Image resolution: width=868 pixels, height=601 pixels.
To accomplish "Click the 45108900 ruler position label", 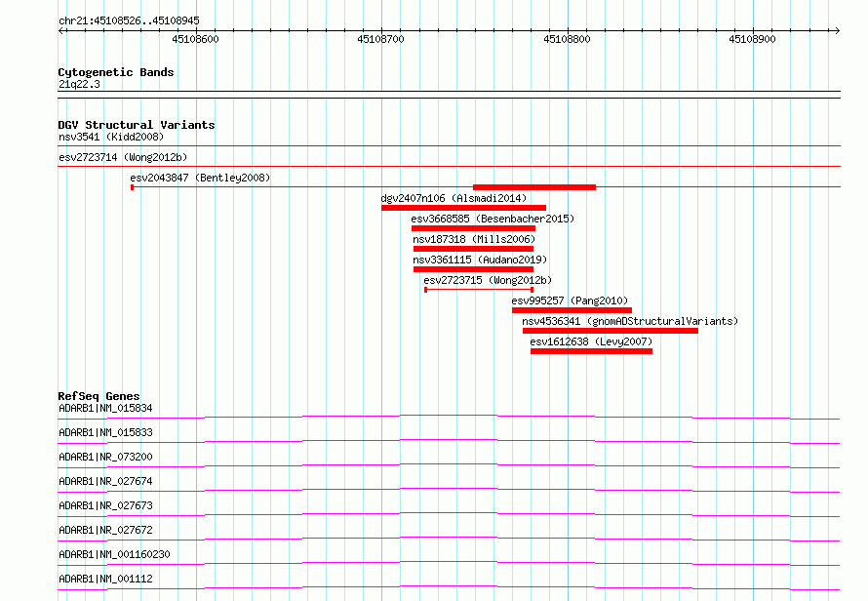I will (x=752, y=39).
